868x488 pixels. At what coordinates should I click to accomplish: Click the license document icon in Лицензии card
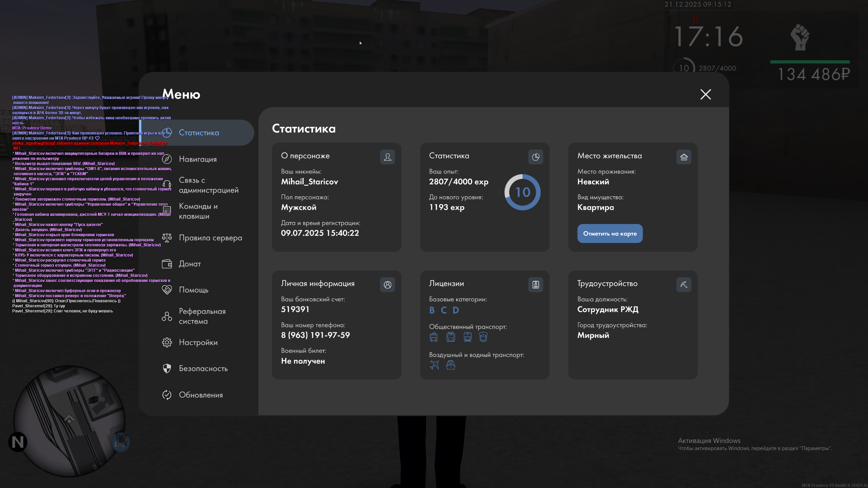[x=535, y=285]
